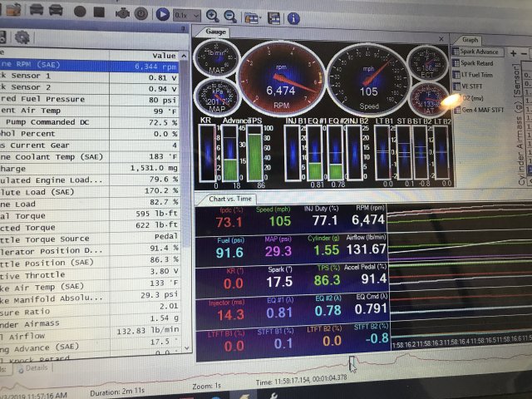Click the pin icon on channels panel
The height and width of the screenshot is (399, 532).
[183, 29]
